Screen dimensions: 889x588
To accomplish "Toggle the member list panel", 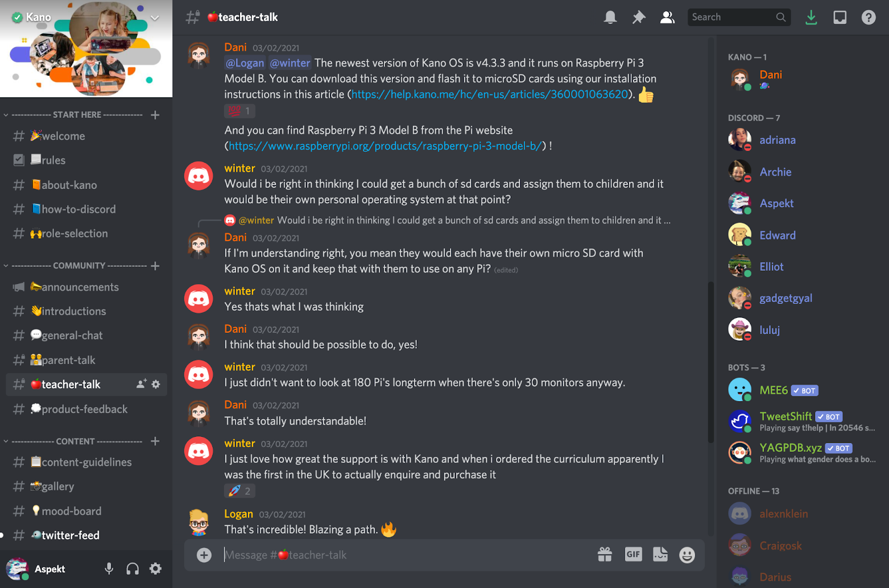I will click(667, 17).
